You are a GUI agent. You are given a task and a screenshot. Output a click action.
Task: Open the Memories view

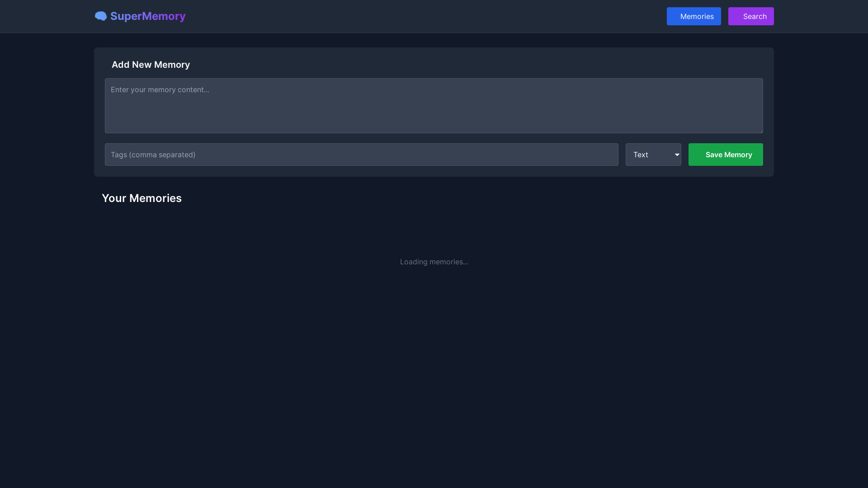point(693,16)
